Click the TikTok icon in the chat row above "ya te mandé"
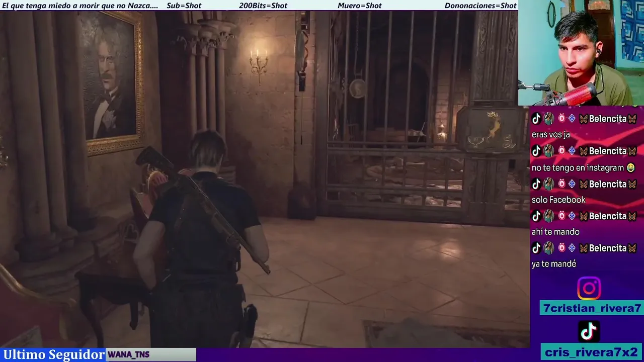This screenshot has height=362, width=644. [536, 248]
